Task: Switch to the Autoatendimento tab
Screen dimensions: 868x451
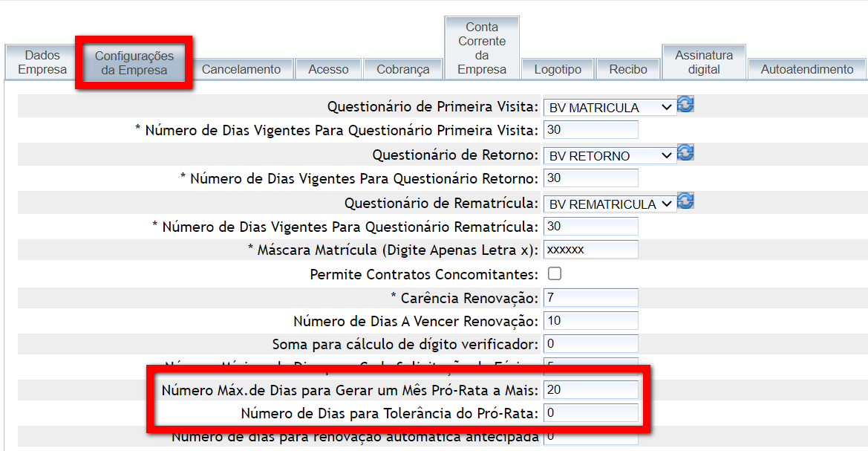Action: 807,69
